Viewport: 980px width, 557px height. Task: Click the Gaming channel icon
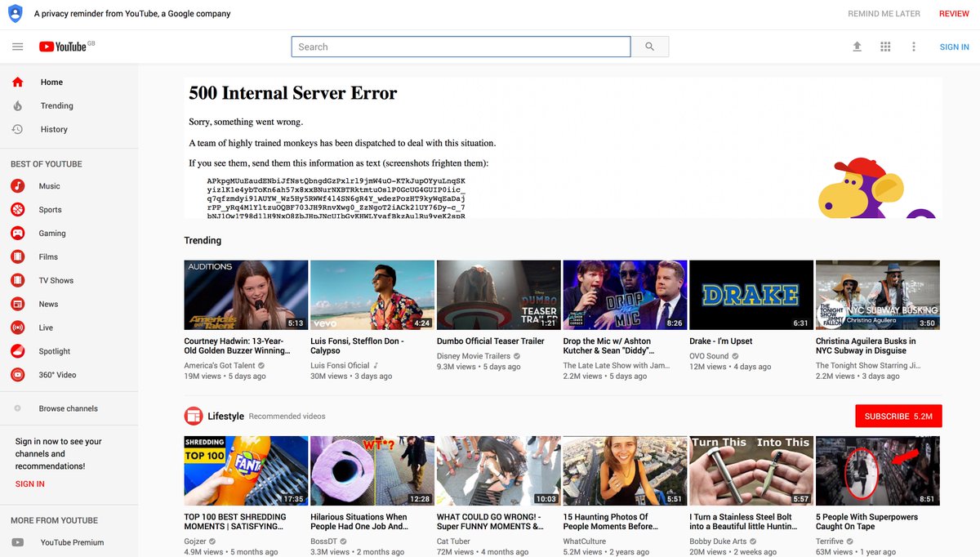[18, 234]
